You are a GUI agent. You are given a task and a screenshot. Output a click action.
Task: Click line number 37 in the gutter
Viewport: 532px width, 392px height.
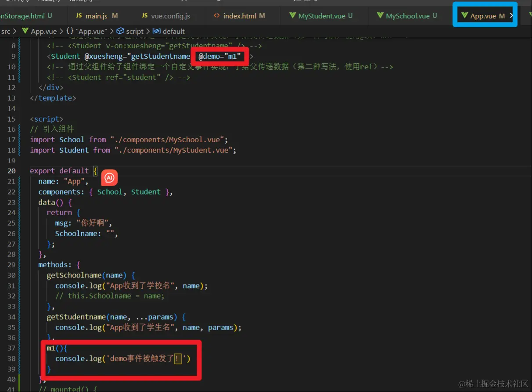point(11,348)
